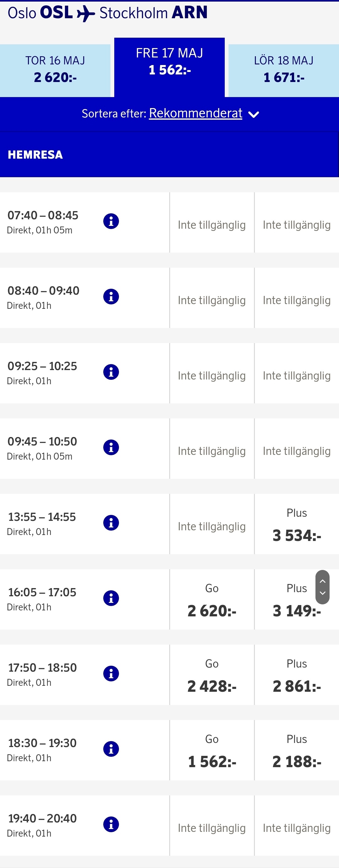Click info icon on 17:50 – 18:50 flight

click(x=111, y=674)
